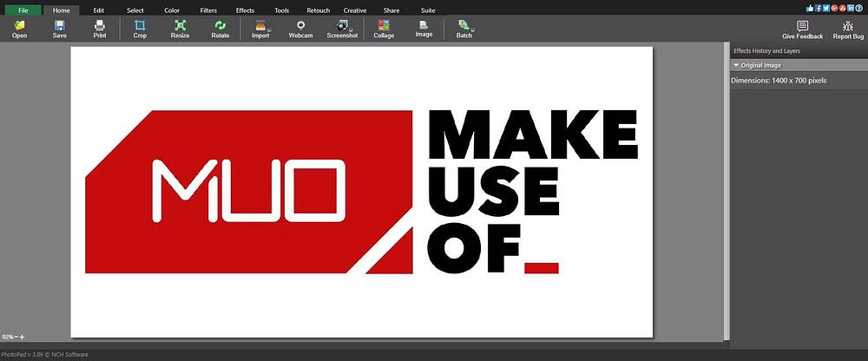
Task: Print the current image
Action: click(x=100, y=29)
